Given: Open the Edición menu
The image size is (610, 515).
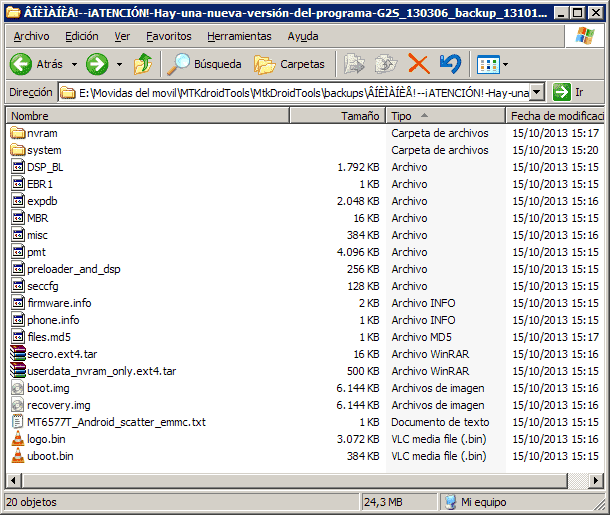Looking at the screenshot, I should pos(82,36).
